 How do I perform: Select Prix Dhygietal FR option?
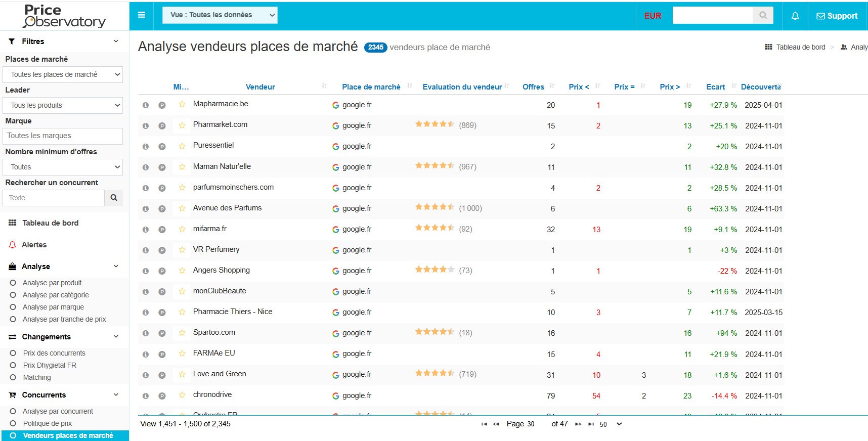click(50, 365)
